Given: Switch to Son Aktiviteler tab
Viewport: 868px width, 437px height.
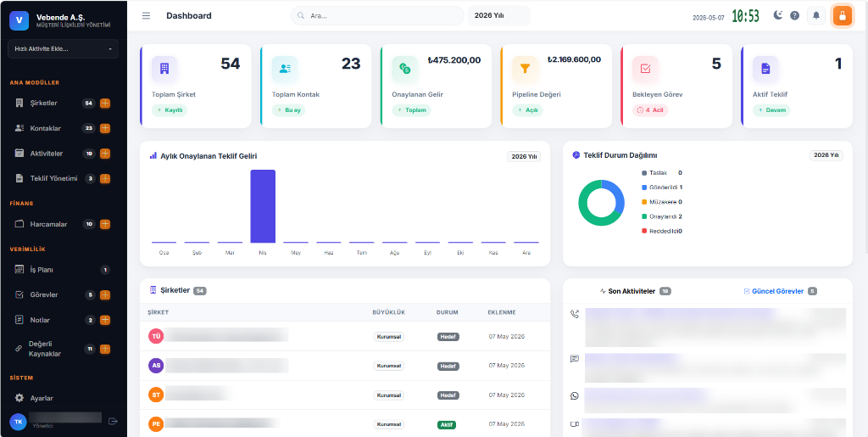Looking at the screenshot, I should [x=635, y=291].
